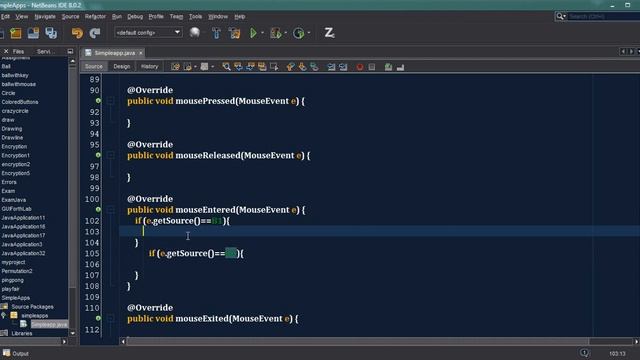The width and height of the screenshot is (640, 360).
Task: Open the default config dropdown
Action: click(148, 33)
